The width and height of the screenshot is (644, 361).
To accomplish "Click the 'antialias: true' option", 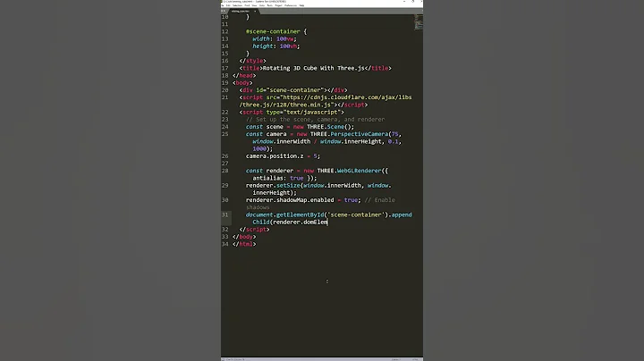I will coord(277,178).
